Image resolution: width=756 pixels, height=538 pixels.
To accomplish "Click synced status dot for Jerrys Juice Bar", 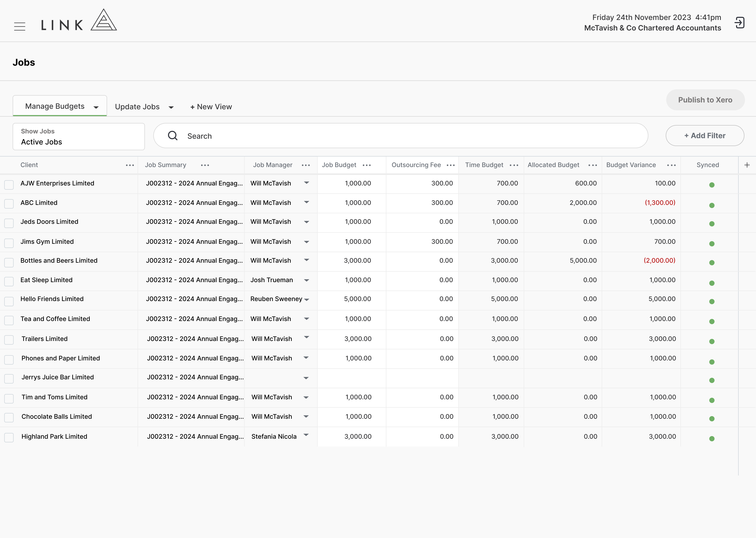I will (712, 380).
